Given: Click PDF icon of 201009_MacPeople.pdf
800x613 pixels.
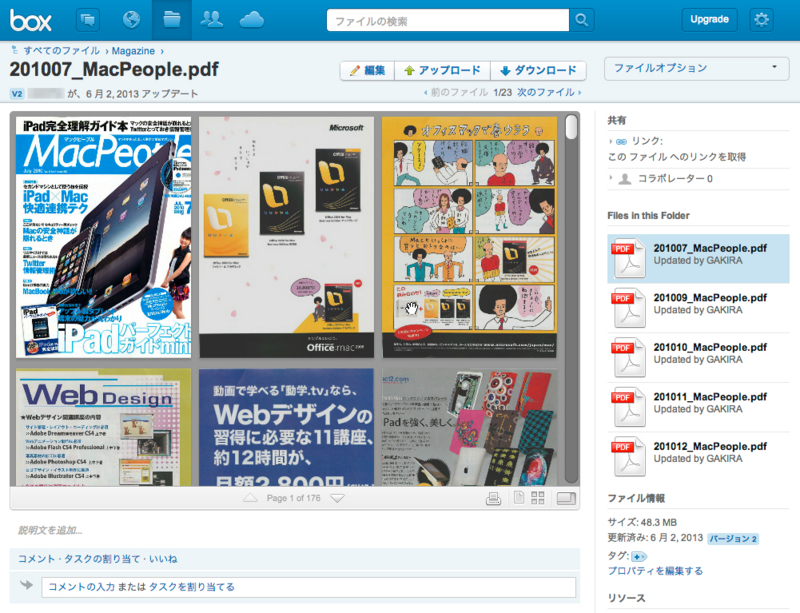Looking at the screenshot, I should pyautogui.click(x=628, y=308).
